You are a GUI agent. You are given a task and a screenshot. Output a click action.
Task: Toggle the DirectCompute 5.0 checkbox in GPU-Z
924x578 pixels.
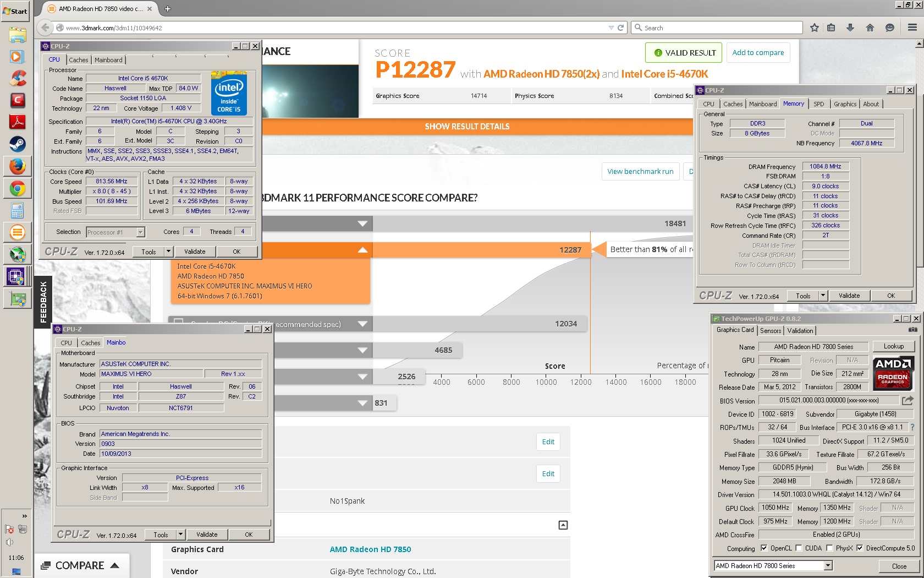pyautogui.click(x=859, y=548)
